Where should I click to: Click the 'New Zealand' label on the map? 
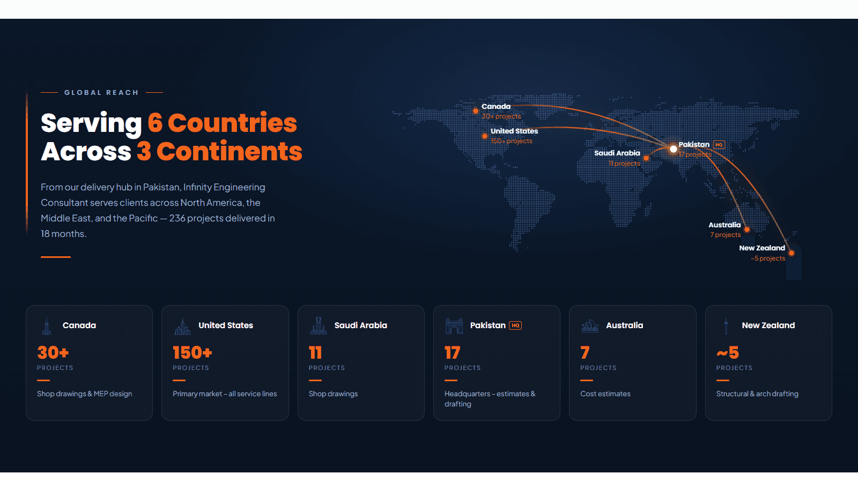762,248
